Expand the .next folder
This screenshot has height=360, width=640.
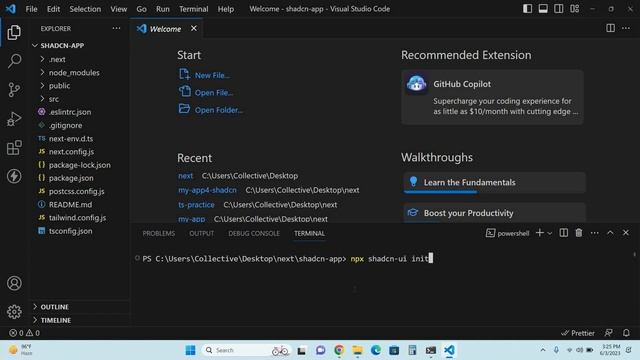(80, 59)
